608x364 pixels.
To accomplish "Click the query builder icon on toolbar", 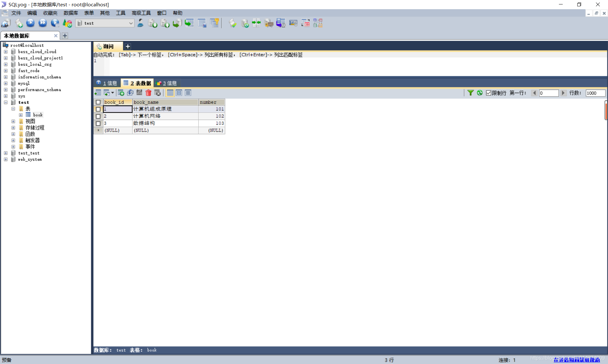I will (306, 23).
